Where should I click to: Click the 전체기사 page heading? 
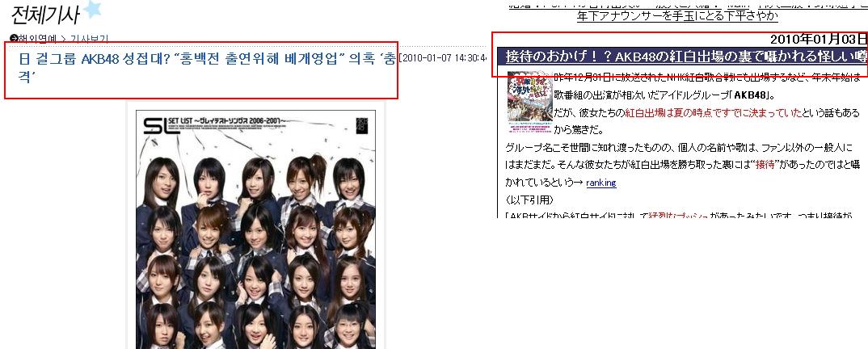[44, 15]
